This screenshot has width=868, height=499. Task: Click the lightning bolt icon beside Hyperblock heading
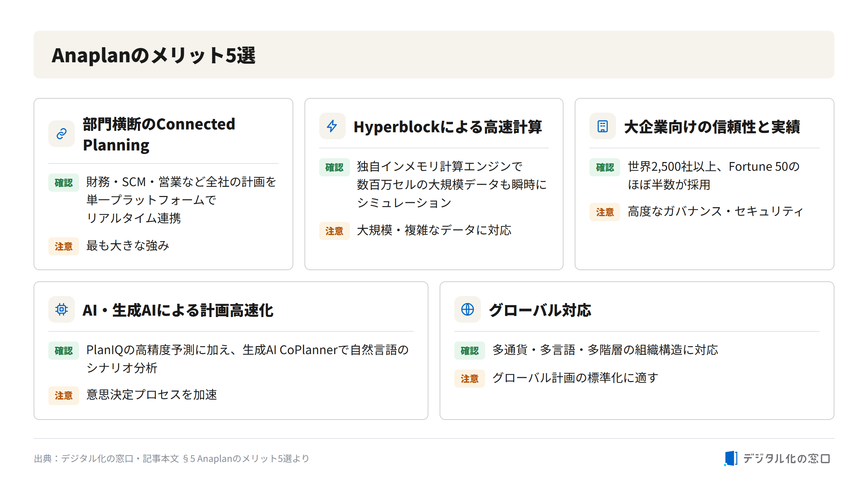point(332,126)
